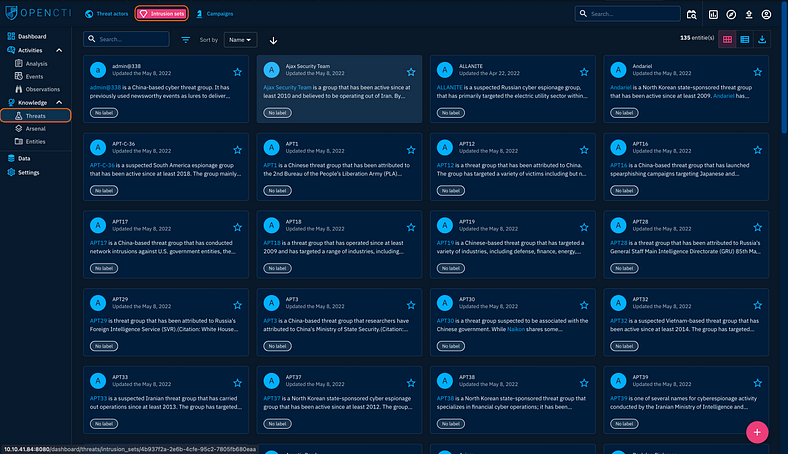Collapse the Activities section chevron
788x454 pixels.
[x=59, y=50]
